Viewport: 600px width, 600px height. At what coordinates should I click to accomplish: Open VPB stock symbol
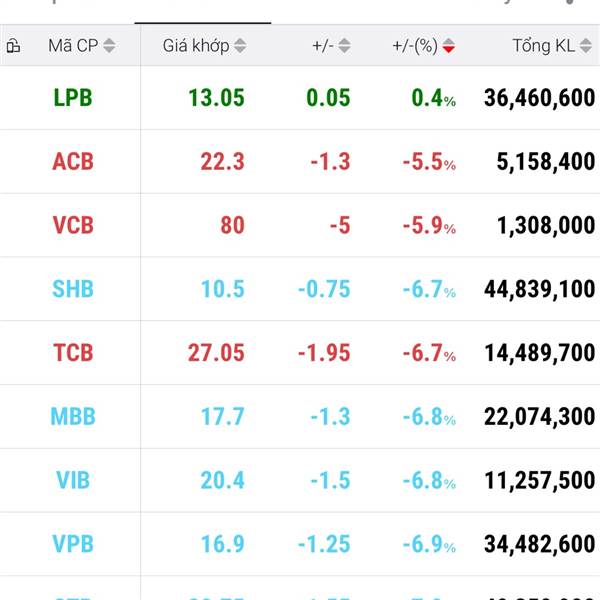[x=73, y=544]
